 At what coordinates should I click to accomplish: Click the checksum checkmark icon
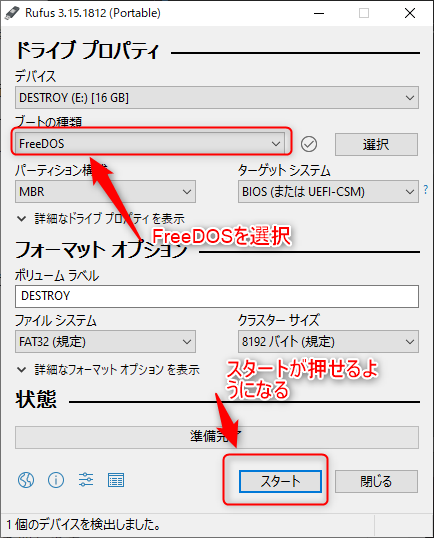click(309, 144)
